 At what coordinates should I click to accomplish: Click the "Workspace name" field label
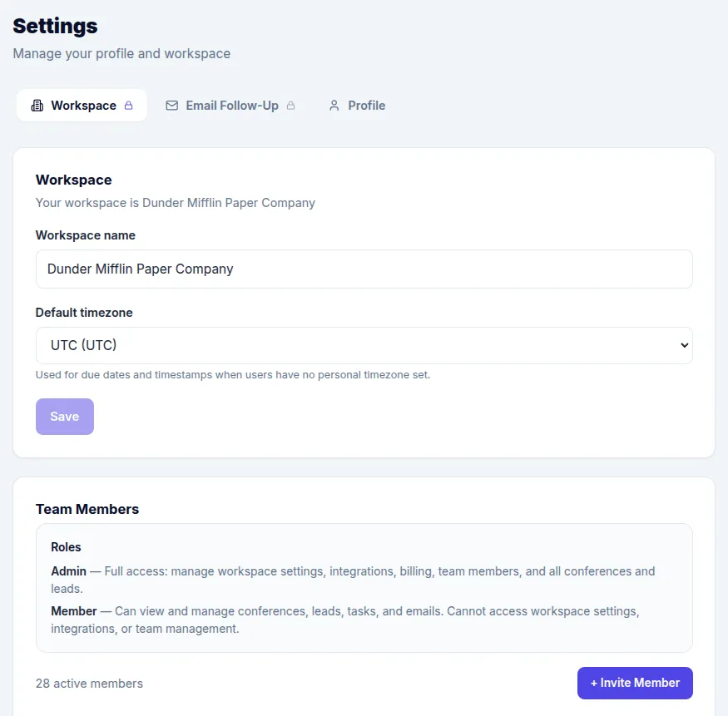click(x=85, y=235)
